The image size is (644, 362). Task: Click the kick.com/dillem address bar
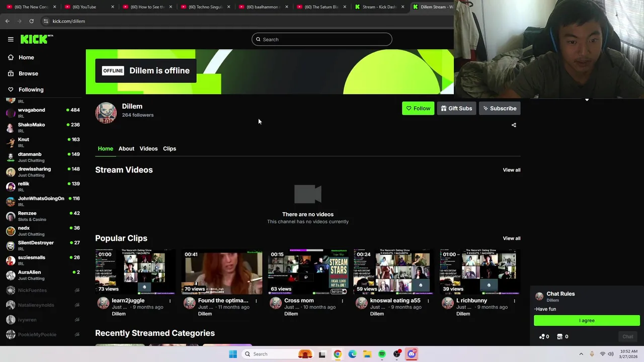pos(247,21)
